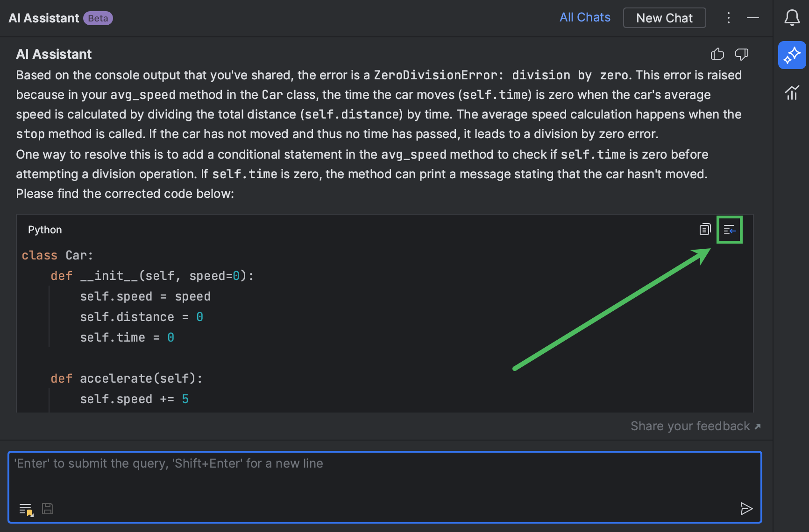Click the 'class Car:' code line
Viewport: 809px width, 532px height.
pyautogui.click(x=57, y=255)
